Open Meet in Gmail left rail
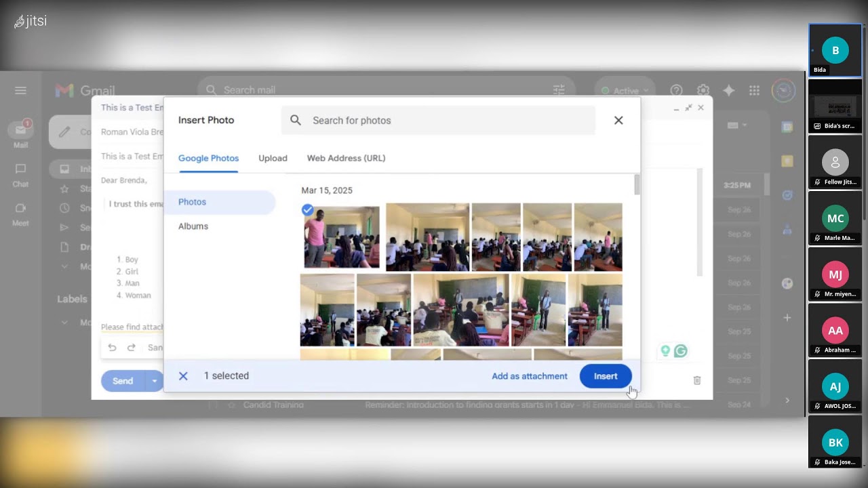Image resolution: width=868 pixels, height=488 pixels. coord(20,213)
